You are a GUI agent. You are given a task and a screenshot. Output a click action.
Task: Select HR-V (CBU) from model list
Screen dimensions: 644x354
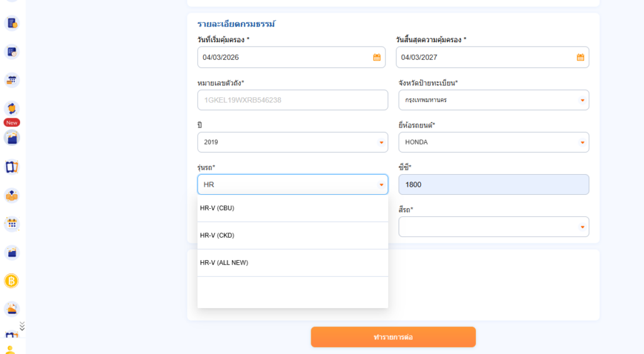(292, 208)
